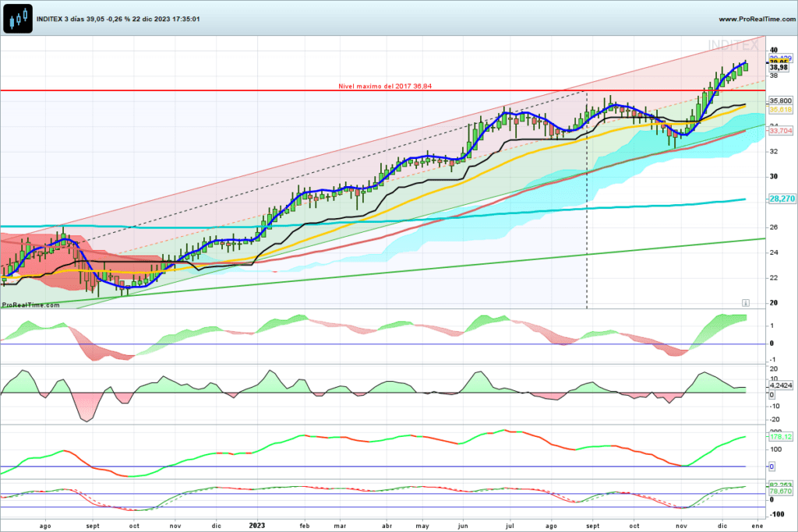
Task: Click the 26 price level on the axis
Action: (774, 227)
